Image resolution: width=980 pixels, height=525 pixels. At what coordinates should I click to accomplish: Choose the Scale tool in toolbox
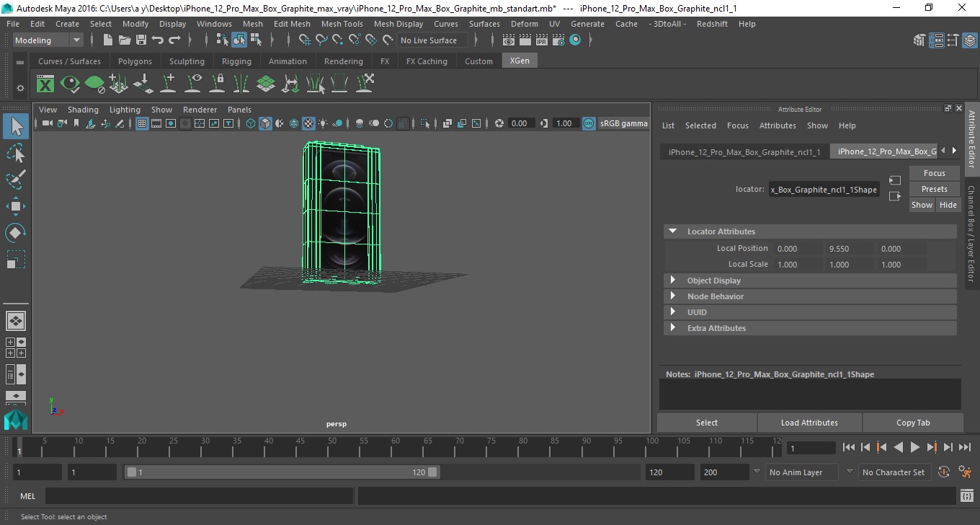(16, 259)
